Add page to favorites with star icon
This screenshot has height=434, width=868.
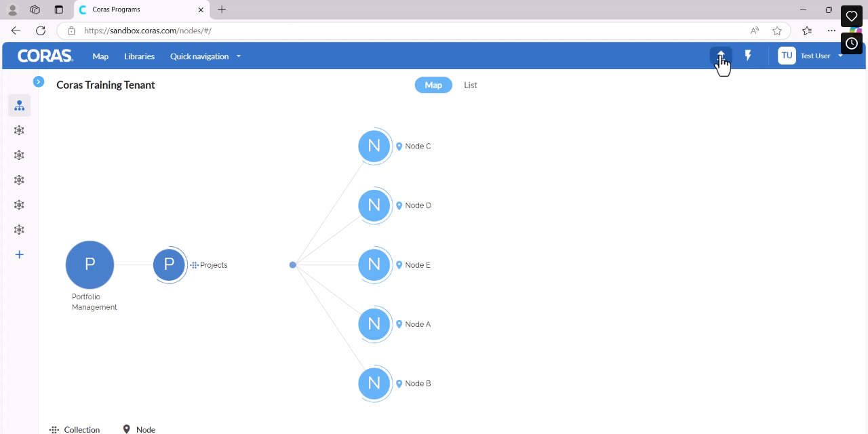[777, 31]
